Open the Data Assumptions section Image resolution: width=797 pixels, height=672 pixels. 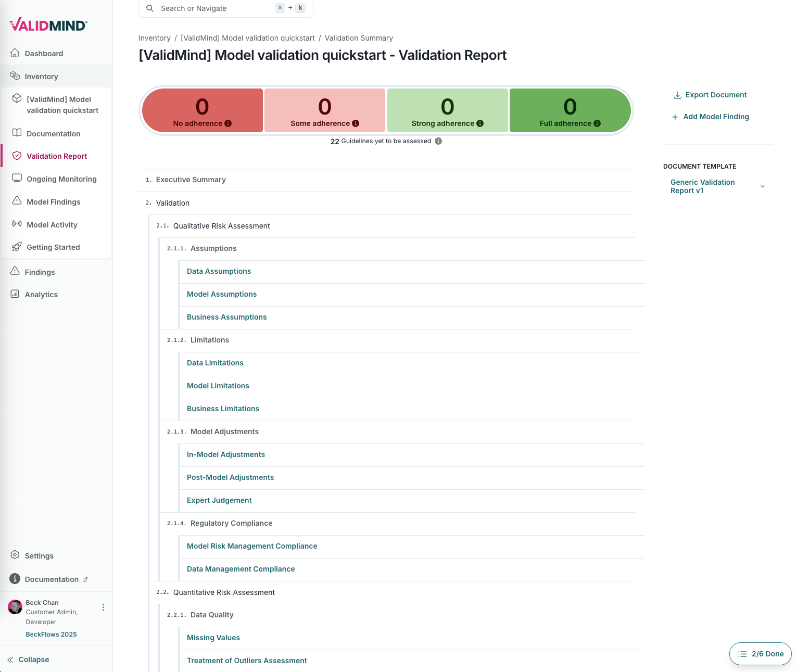pyautogui.click(x=219, y=271)
